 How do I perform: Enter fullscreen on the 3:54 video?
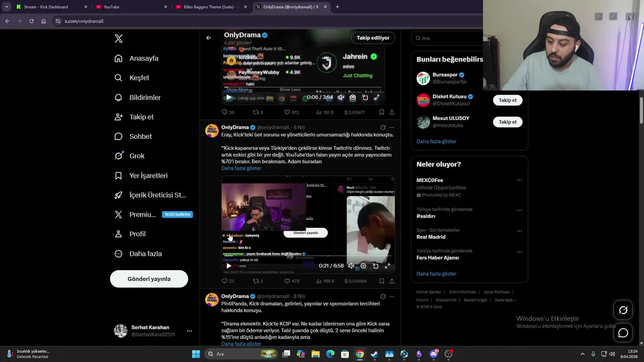[376, 98]
